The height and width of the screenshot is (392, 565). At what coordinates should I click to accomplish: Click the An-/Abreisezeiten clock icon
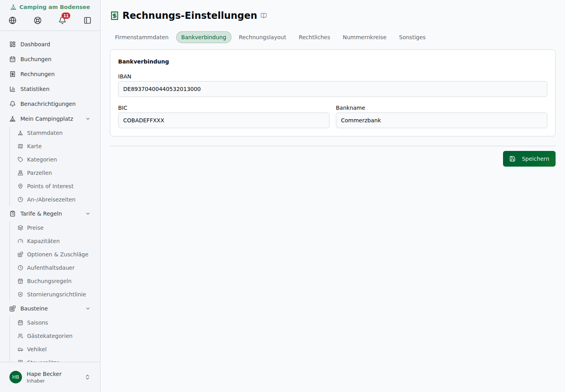20,200
